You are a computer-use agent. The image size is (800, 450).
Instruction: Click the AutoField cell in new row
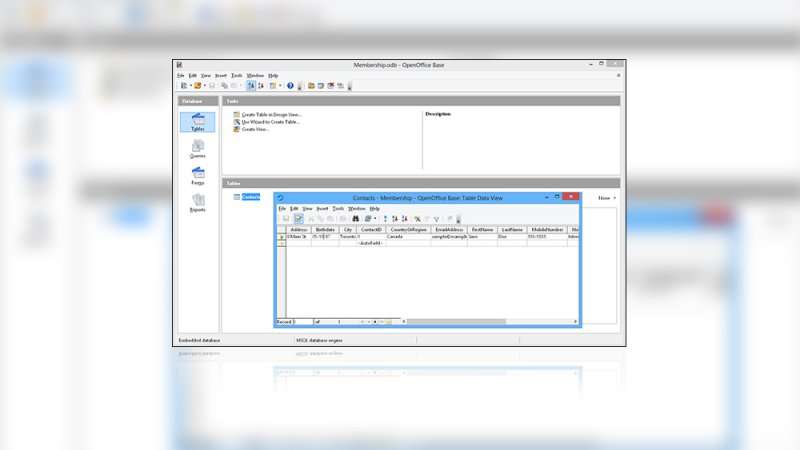371,243
